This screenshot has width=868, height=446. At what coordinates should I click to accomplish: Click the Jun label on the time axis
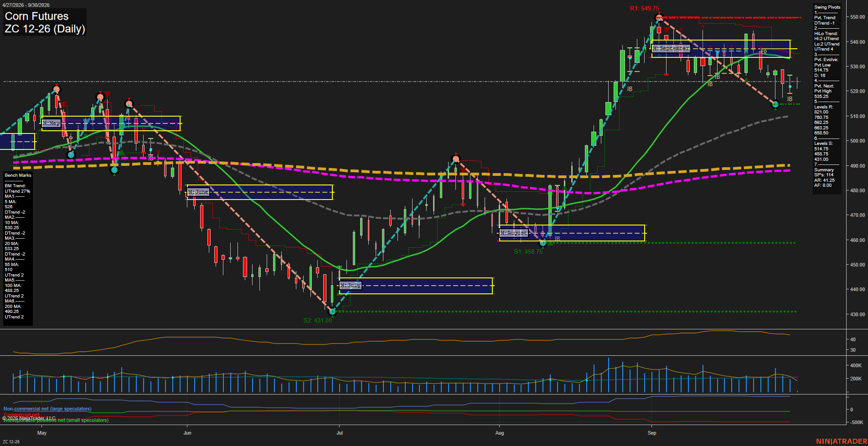(x=187, y=433)
